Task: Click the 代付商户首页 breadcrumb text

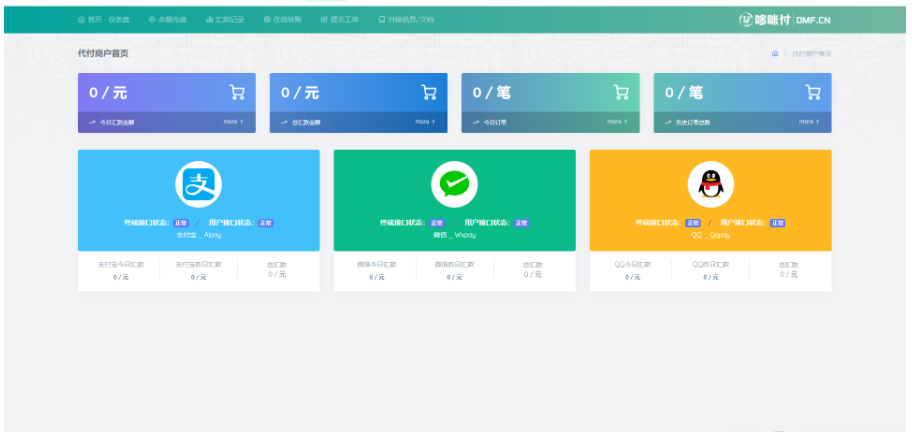Action: pyautogui.click(x=811, y=53)
